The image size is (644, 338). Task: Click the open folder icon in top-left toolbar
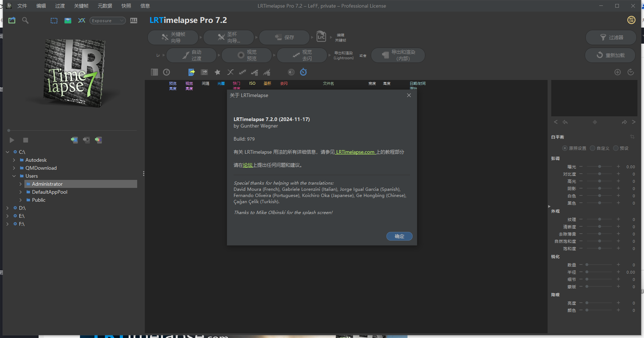point(12,20)
